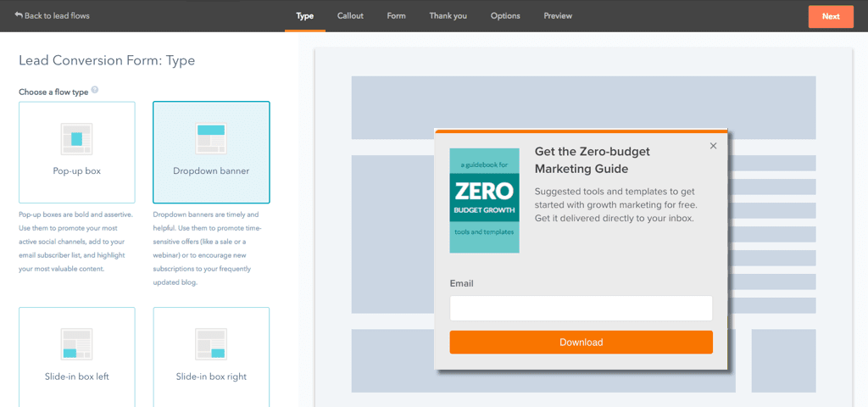Click the Dropdown banners description text
868x407 pixels.
(207, 248)
